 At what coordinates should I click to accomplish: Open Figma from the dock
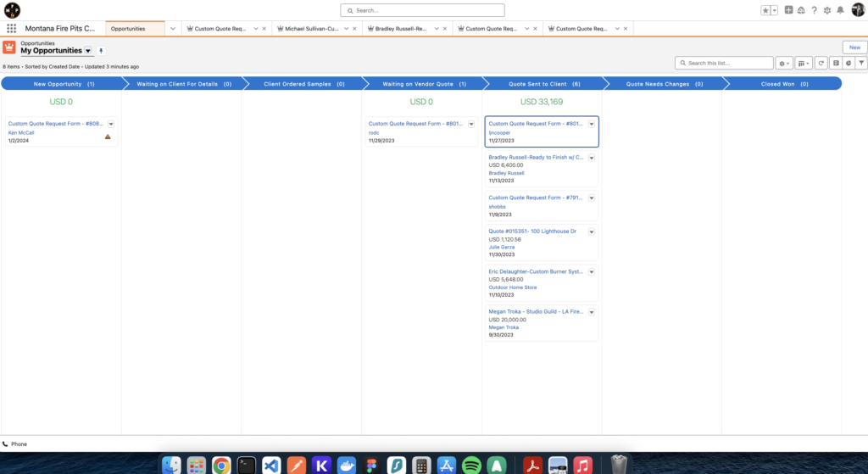371,466
